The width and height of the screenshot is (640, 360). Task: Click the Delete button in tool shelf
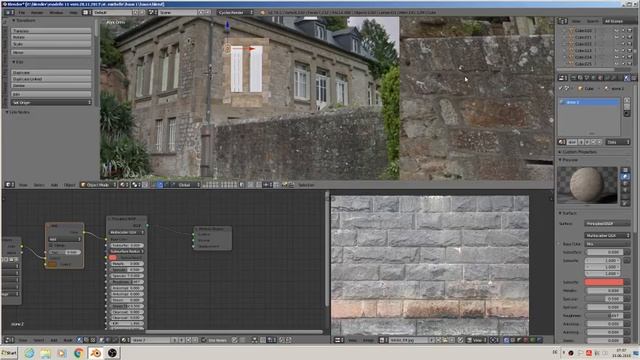51,85
